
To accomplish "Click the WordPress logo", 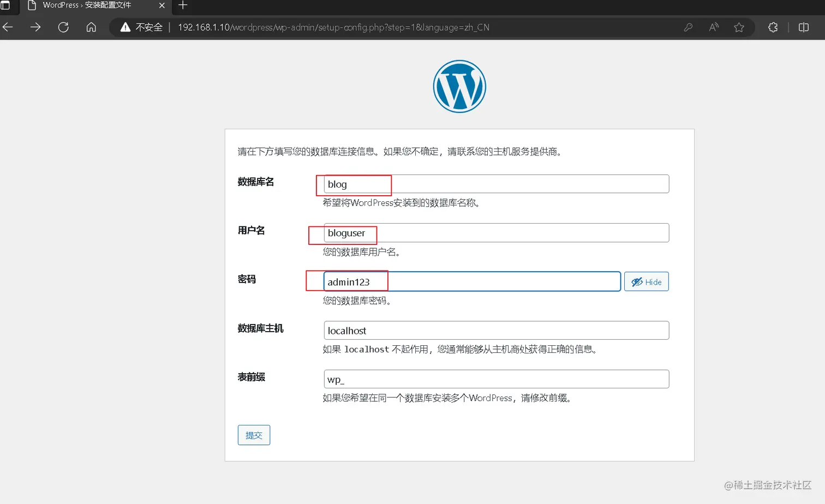I will (x=459, y=86).
